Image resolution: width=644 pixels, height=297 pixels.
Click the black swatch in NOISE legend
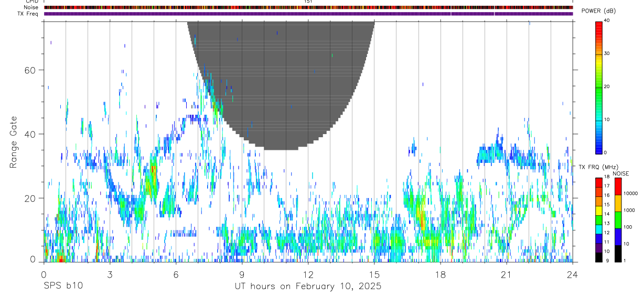618,254
